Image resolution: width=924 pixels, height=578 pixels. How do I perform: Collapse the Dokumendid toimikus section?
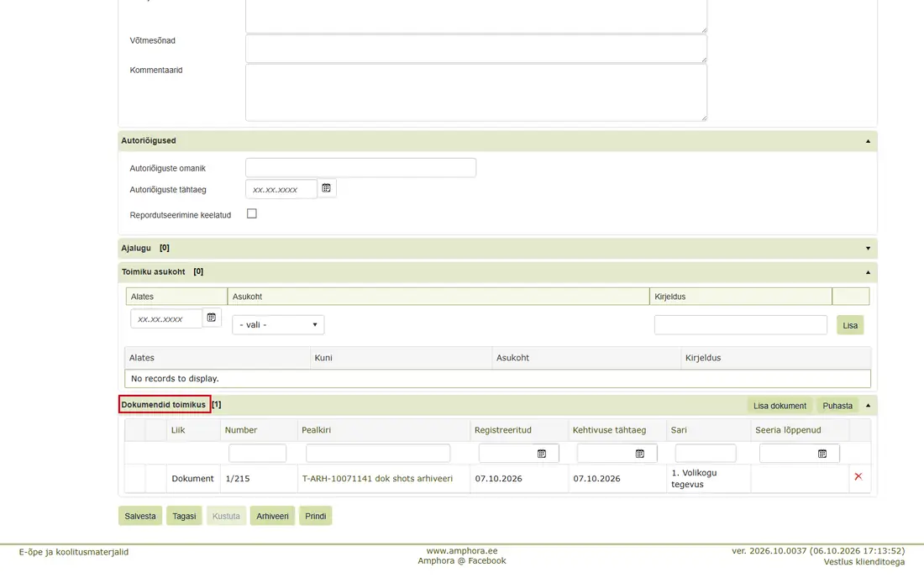coord(868,406)
